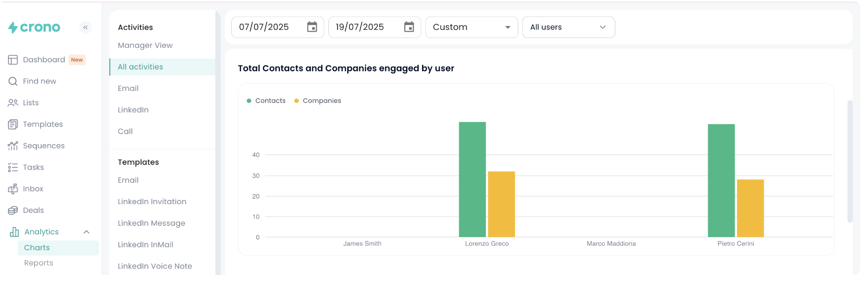Toggle the Contacts legend series
Viewport: 868px width, 281px height.
[x=266, y=101]
